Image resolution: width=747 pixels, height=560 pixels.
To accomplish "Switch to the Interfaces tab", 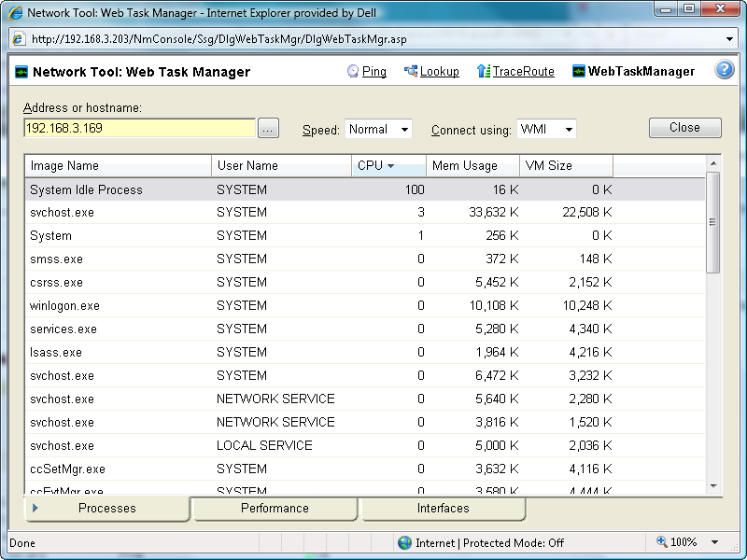I will pos(443,509).
